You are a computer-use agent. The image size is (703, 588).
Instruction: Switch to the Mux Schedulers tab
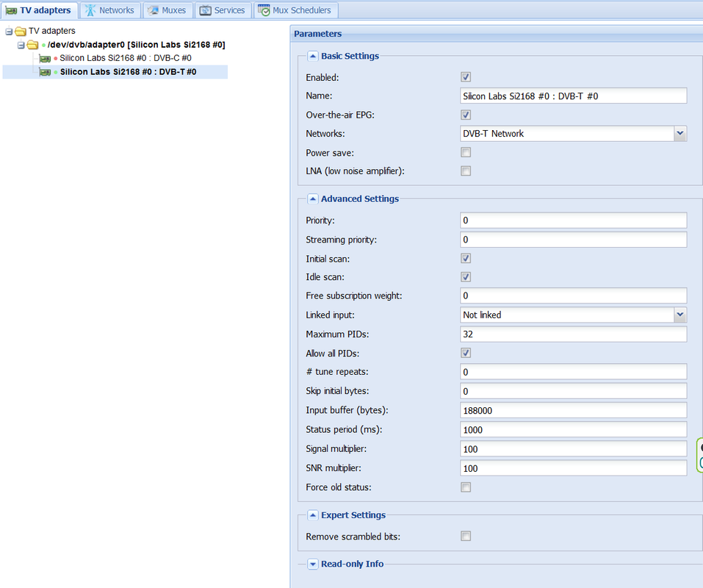[x=296, y=10]
